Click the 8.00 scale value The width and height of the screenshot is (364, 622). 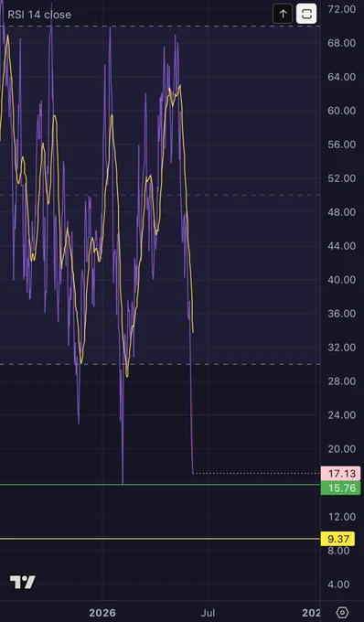point(338,551)
